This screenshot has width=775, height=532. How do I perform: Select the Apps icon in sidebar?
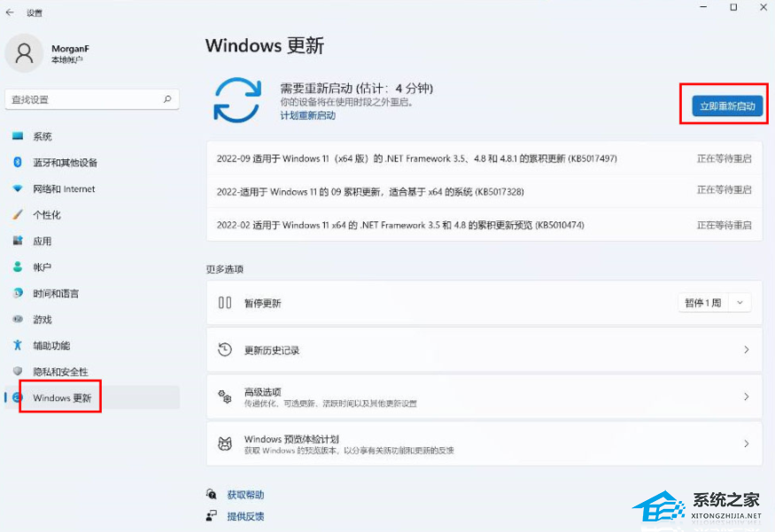pyautogui.click(x=18, y=241)
